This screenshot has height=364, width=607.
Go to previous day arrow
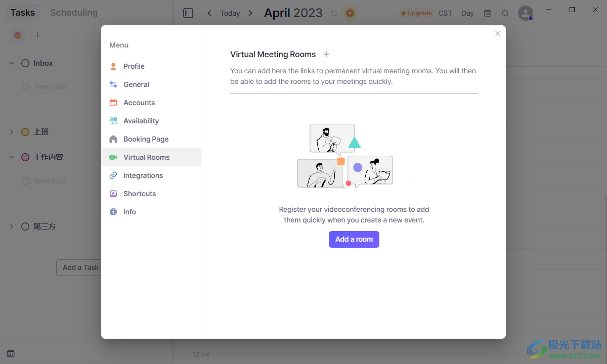pyautogui.click(x=209, y=13)
